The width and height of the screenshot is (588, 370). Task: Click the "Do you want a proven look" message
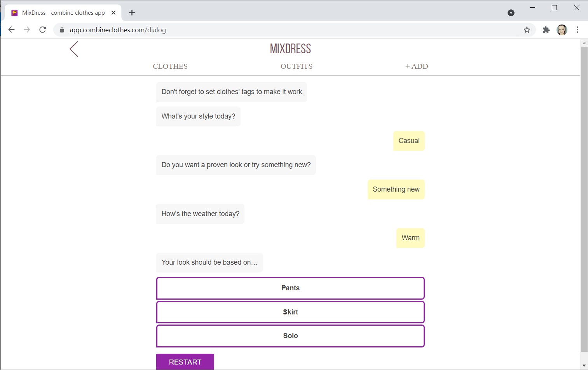[236, 165]
